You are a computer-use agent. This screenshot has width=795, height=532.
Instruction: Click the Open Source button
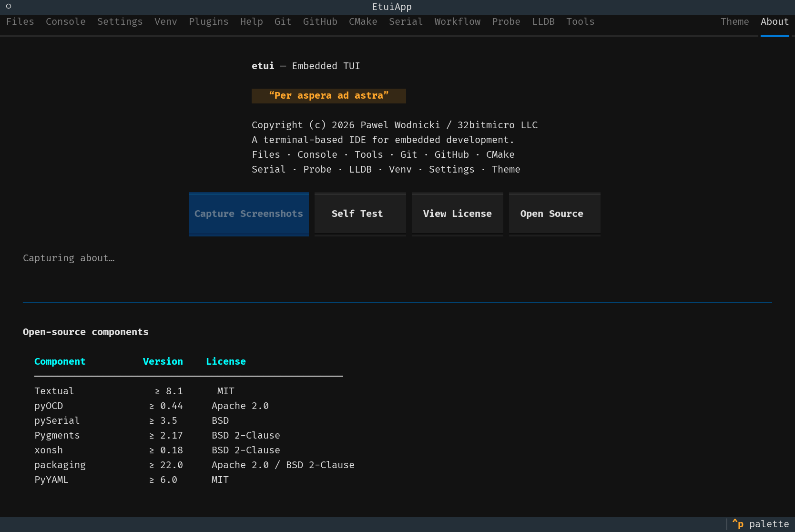555,214
